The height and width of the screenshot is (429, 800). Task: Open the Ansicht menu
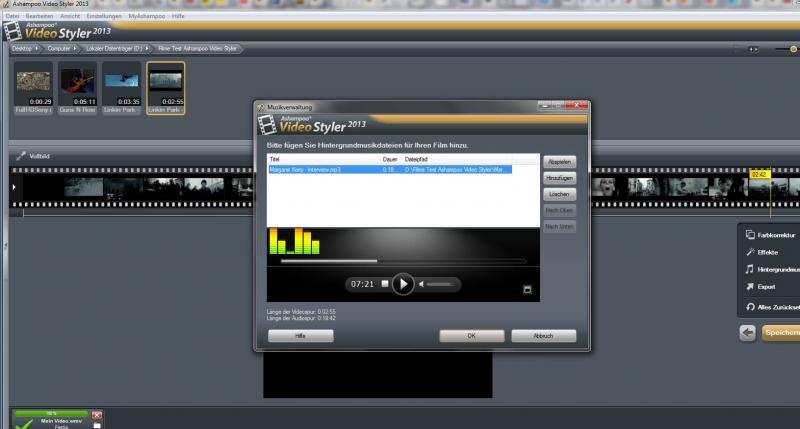[x=70, y=16]
